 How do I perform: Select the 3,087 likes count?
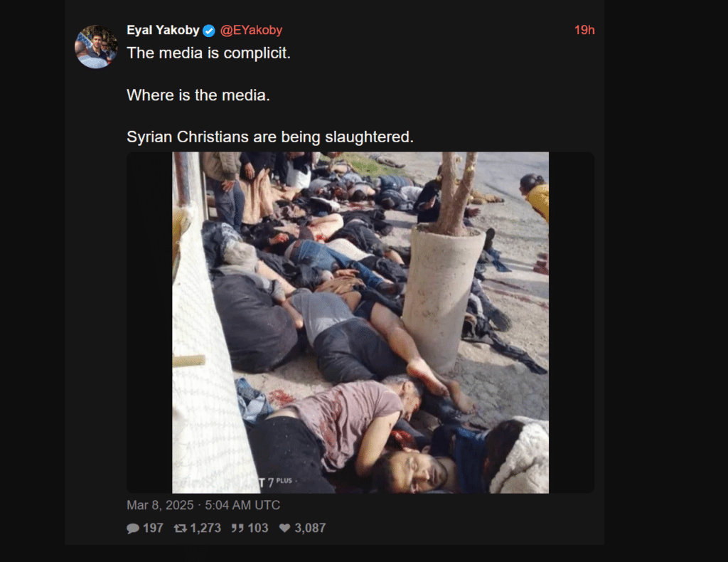point(310,528)
